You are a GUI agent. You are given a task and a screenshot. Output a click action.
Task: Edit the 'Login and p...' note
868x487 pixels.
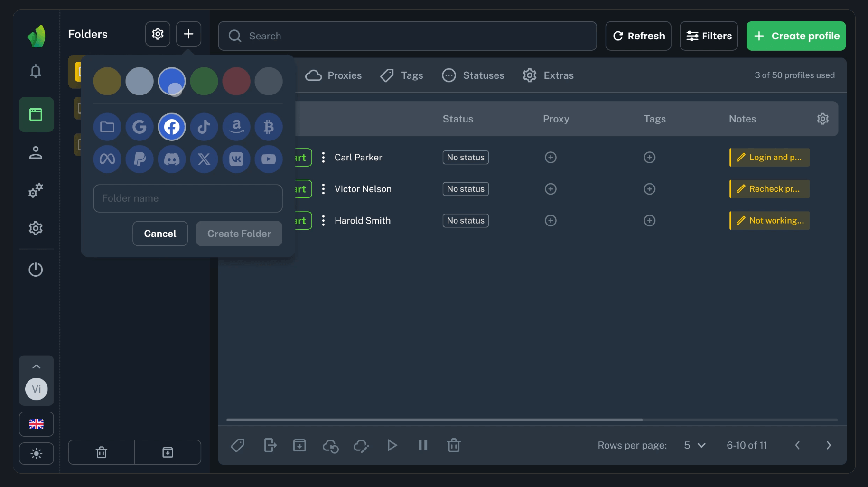click(x=769, y=158)
